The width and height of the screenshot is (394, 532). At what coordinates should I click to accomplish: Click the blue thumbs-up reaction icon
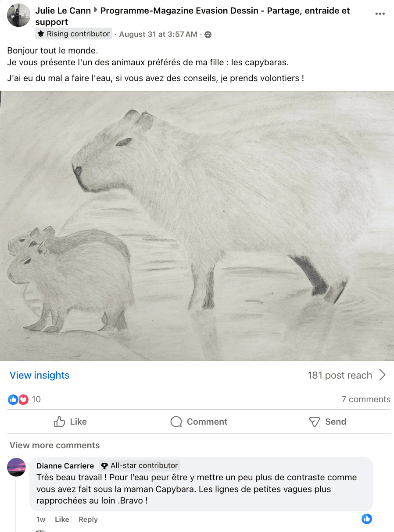click(13, 399)
